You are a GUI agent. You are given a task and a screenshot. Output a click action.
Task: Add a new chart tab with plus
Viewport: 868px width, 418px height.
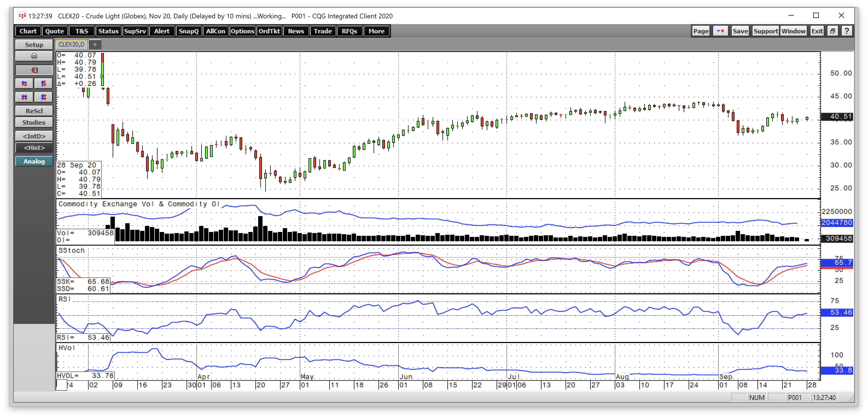(x=95, y=45)
